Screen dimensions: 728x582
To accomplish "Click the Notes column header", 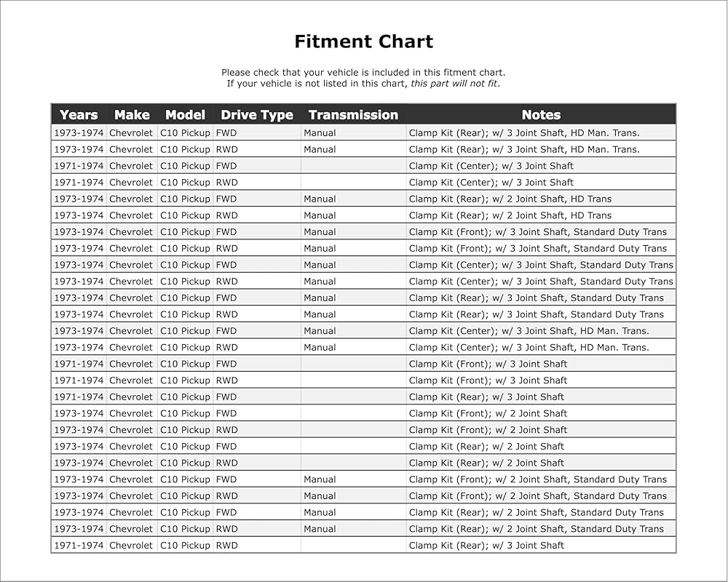I will coord(541,115).
